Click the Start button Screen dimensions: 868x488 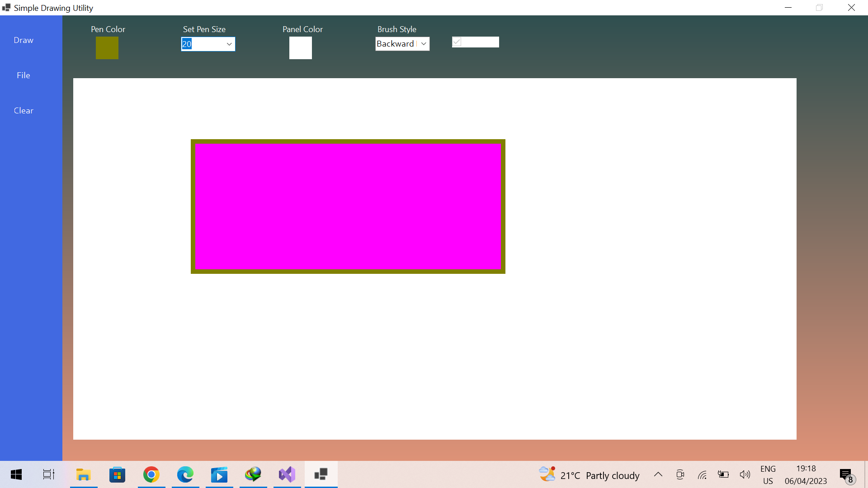16,475
